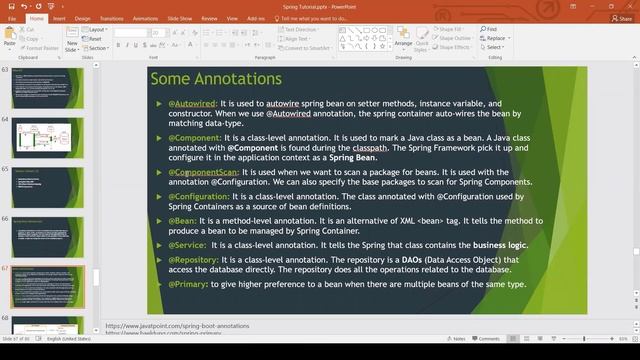Click the Cut scissors command
Screen dimensions: 640x360
27,30
